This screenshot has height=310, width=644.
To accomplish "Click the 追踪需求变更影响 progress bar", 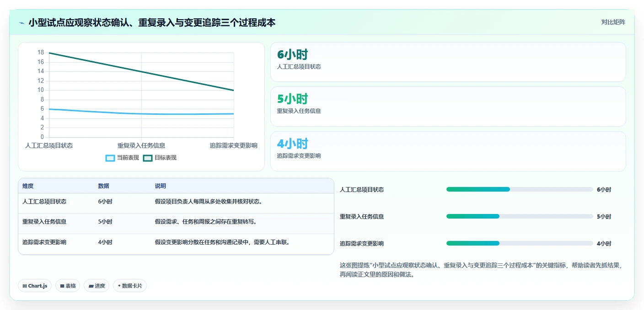I will 520,243.
